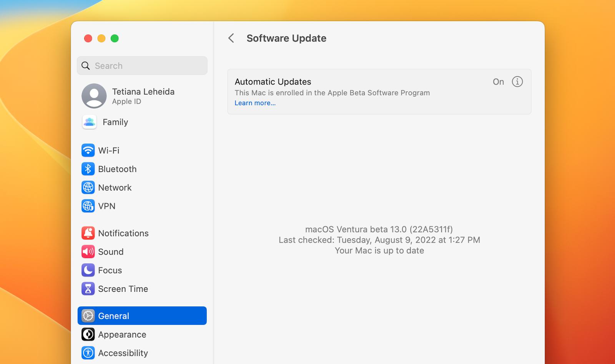Viewport: 615px width, 364px height.
Task: Click Software Update page title
Action: (286, 38)
